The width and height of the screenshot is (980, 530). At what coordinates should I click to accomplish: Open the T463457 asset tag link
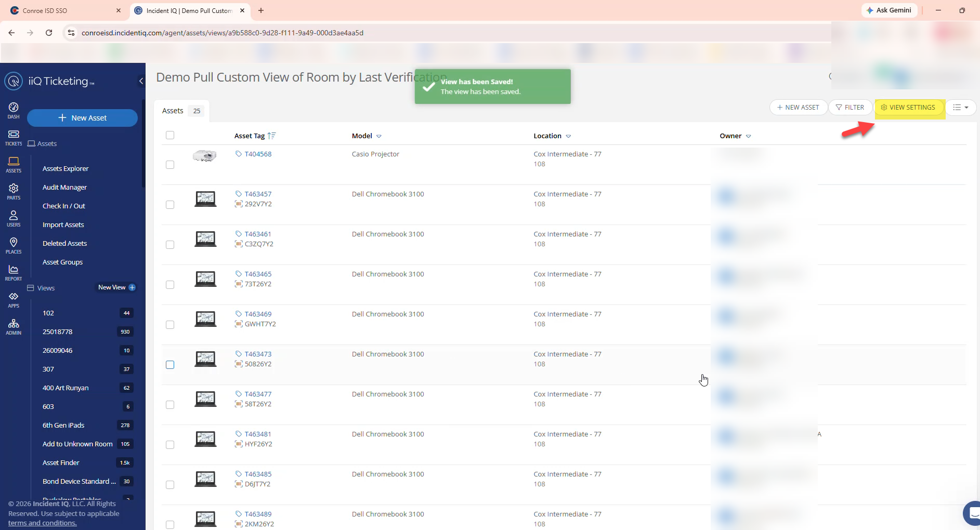(258, 194)
